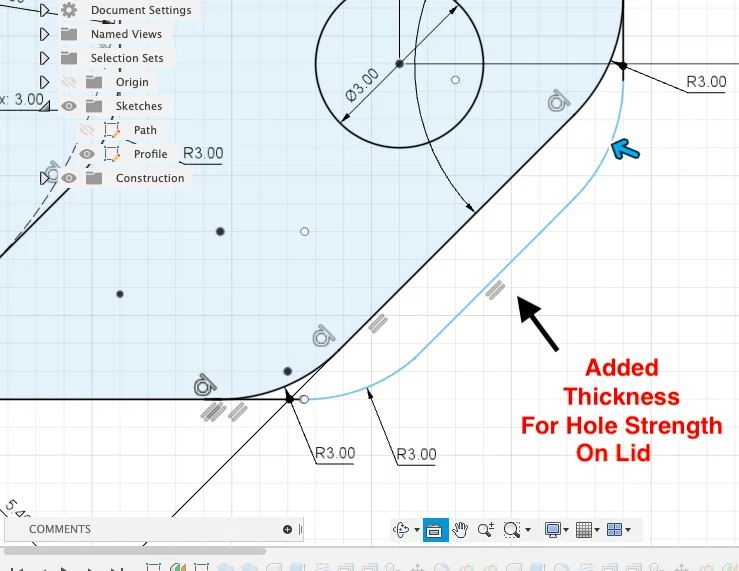Click the Grid and Snaps icon
Image resolution: width=739 pixels, height=571 pixels.
point(583,530)
